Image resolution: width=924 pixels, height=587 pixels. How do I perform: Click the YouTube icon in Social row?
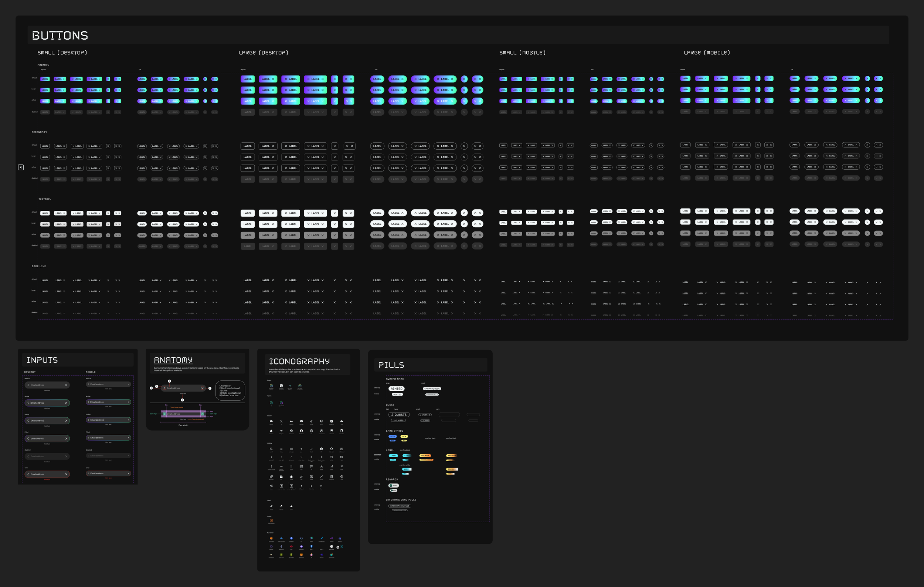[x=302, y=421]
